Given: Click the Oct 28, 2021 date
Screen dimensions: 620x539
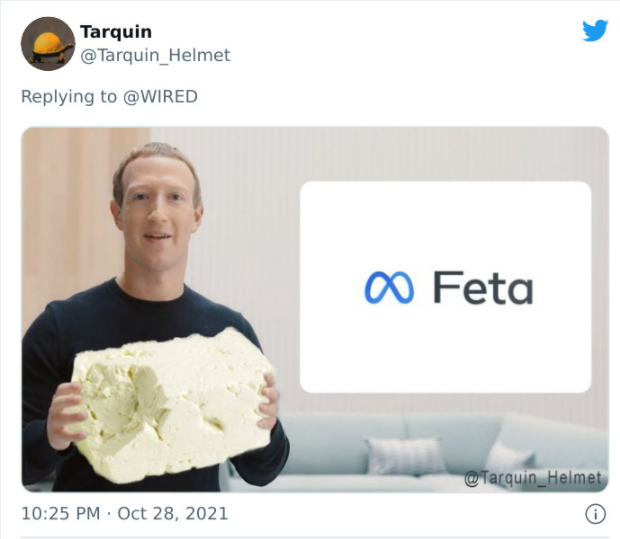Looking at the screenshot, I should click(x=173, y=513).
